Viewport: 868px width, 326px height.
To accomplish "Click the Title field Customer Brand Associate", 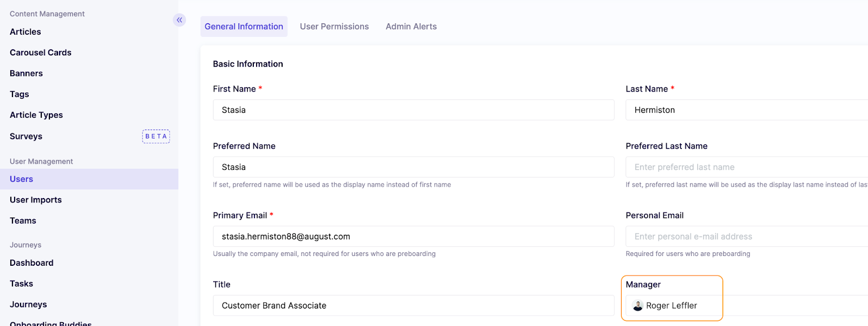I will 413,306.
